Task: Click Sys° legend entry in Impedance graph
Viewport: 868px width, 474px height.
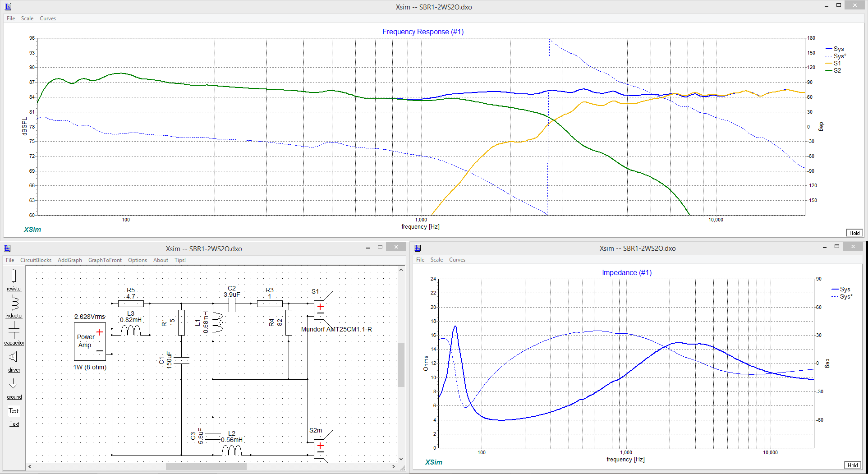Action: coord(842,296)
